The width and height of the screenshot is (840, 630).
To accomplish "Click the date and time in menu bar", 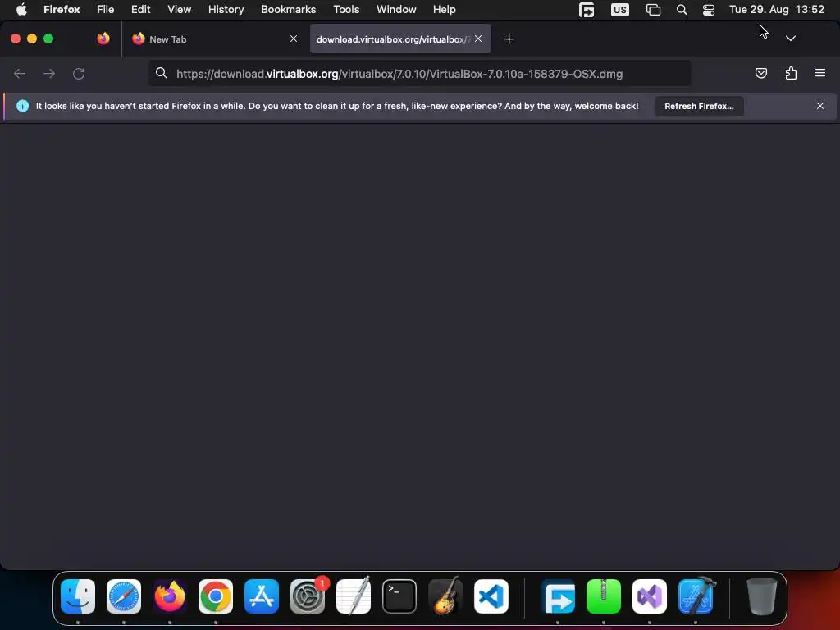I will 776,10.
